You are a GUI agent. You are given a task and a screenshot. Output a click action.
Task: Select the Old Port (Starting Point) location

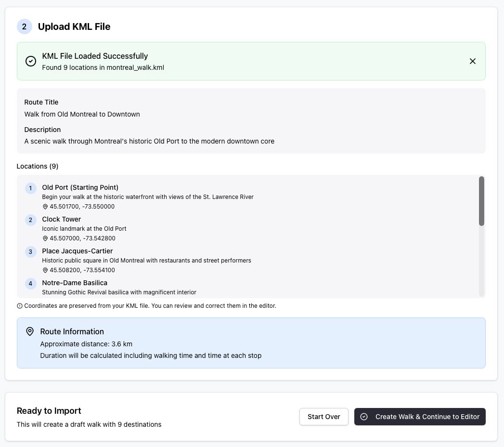point(80,187)
